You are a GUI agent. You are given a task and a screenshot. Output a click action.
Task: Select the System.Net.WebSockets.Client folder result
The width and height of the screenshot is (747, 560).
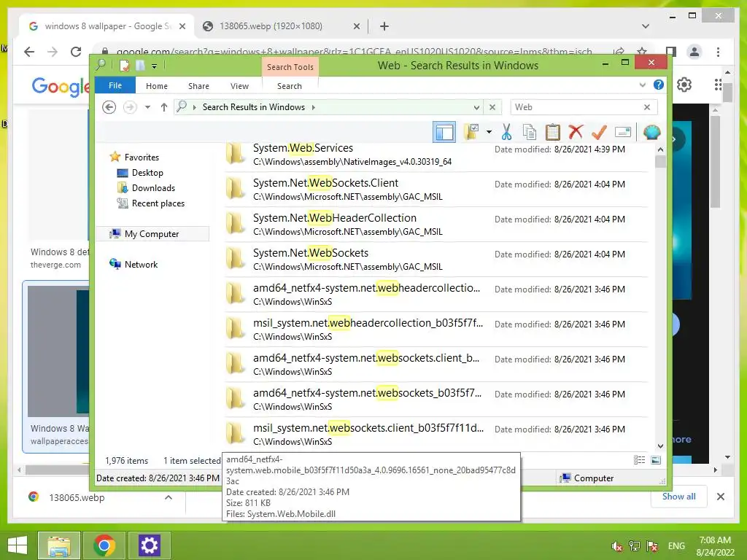[436, 190]
